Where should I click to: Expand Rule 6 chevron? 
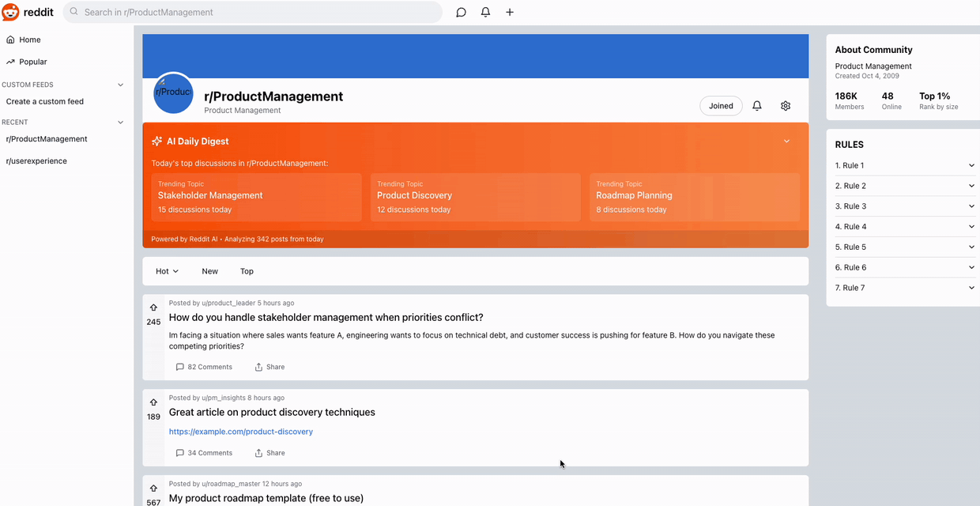(x=971, y=267)
